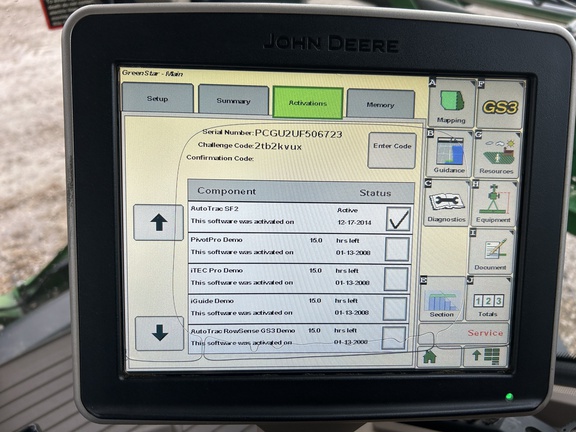Switch to the Setup tab
576x432 pixels.
point(158,98)
